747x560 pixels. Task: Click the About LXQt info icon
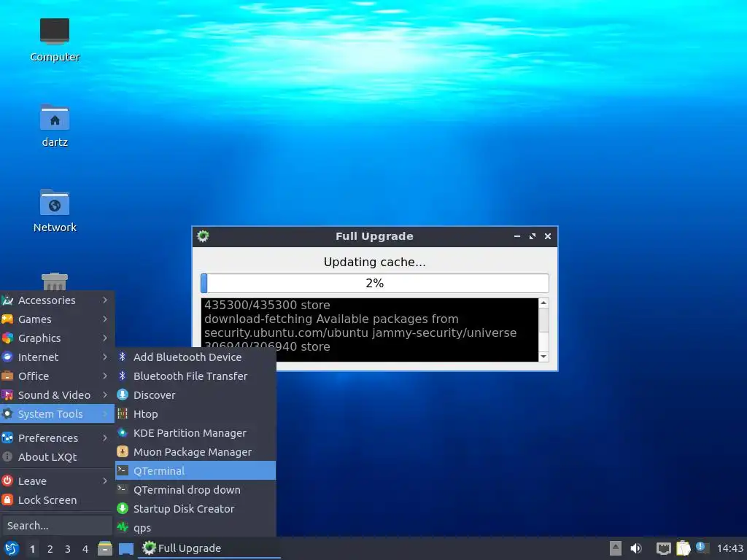[7, 456]
